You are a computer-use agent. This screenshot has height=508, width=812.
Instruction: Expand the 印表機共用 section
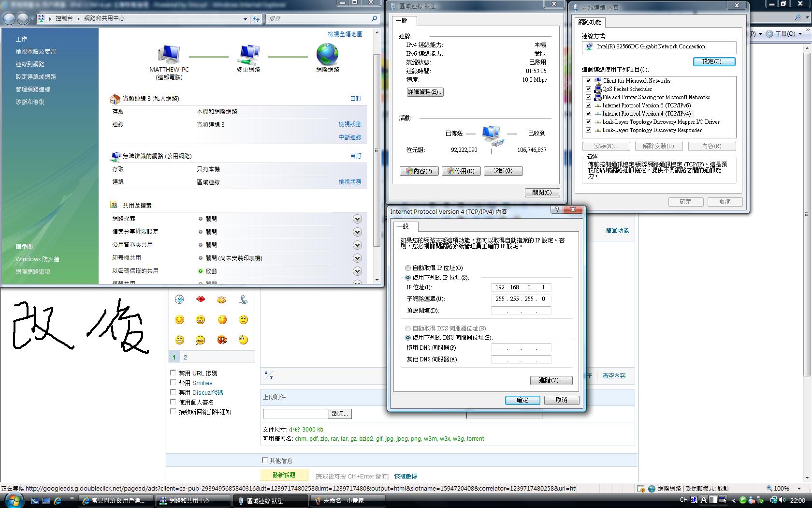(x=357, y=258)
